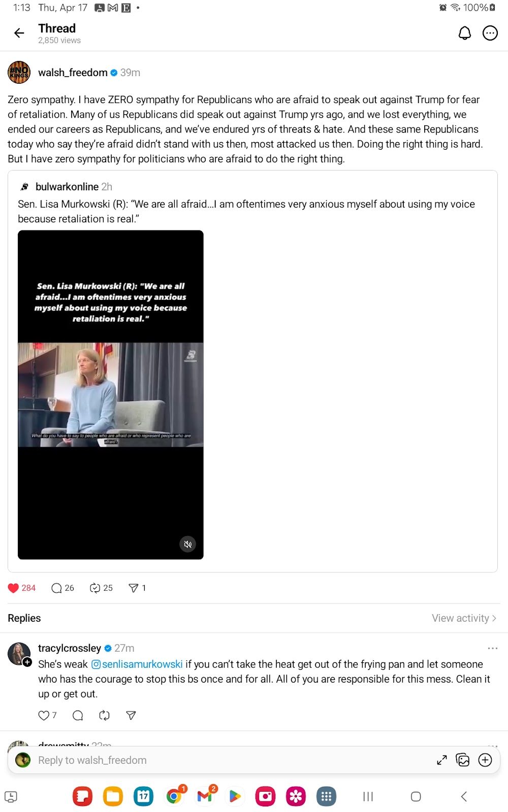Repost tracylcrossley's reply

[104, 715]
